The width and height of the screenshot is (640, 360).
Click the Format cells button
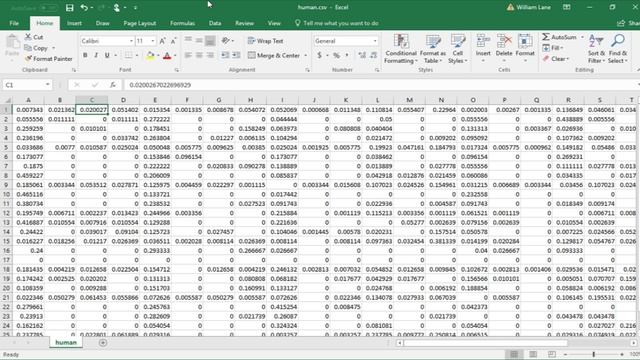pos(525,49)
